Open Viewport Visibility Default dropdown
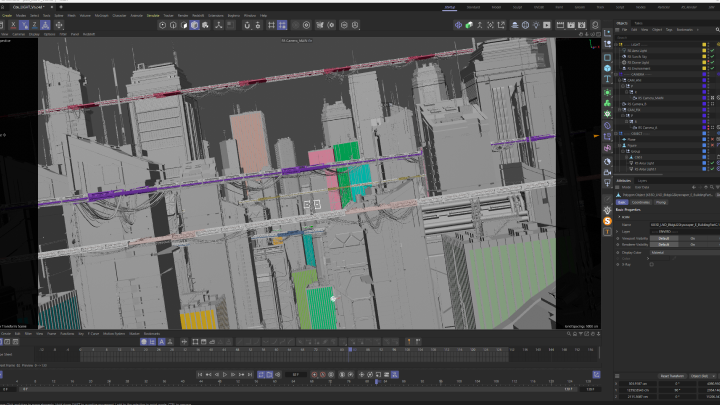 (x=664, y=238)
